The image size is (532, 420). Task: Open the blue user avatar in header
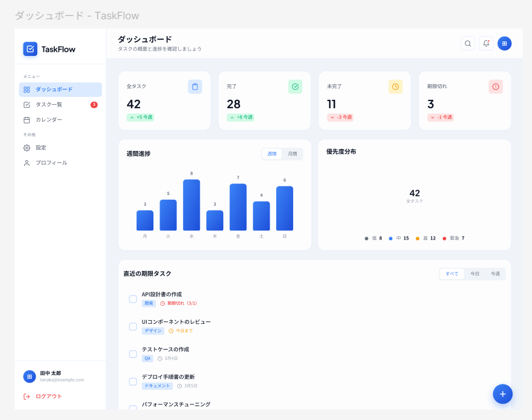[504, 43]
